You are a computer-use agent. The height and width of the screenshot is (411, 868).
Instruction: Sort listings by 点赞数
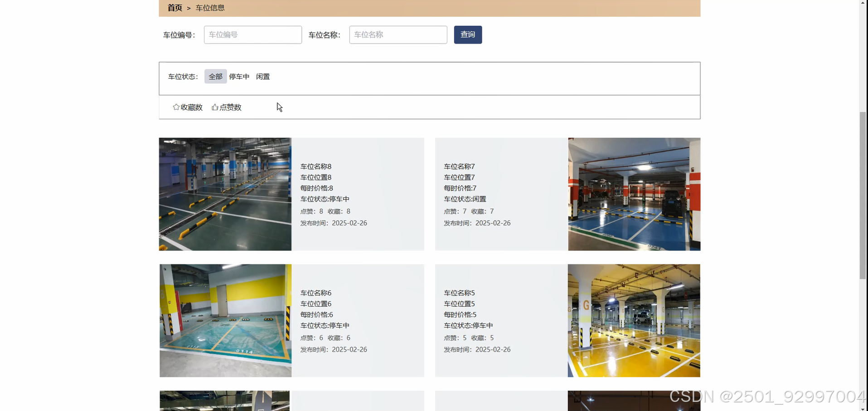[227, 107]
